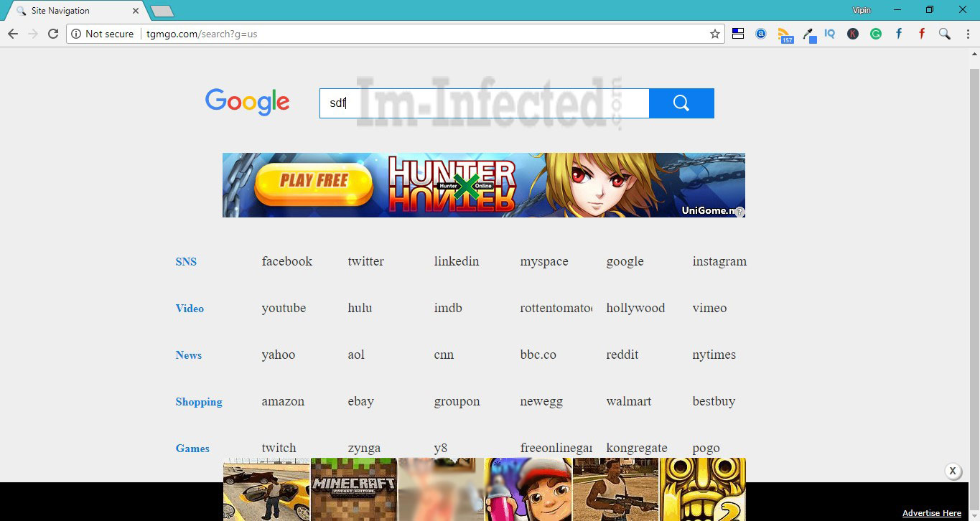Click the Advertise Here link

pyautogui.click(x=931, y=512)
